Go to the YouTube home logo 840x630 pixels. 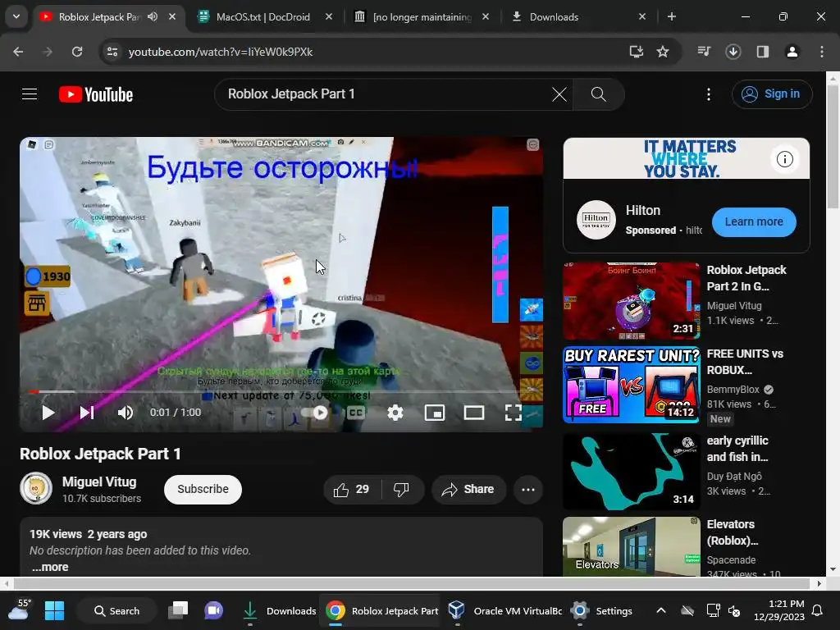pos(96,95)
